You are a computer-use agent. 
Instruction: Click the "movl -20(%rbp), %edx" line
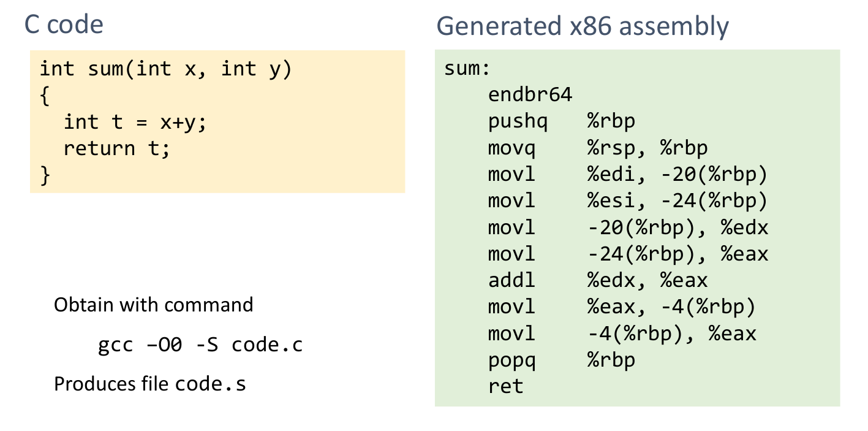point(627,228)
